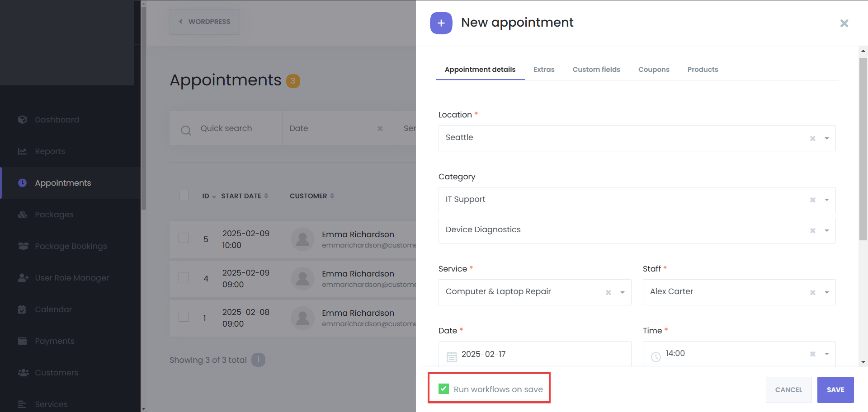The image size is (868, 412).
Task: Click the Reports chart icon
Action: tap(23, 151)
